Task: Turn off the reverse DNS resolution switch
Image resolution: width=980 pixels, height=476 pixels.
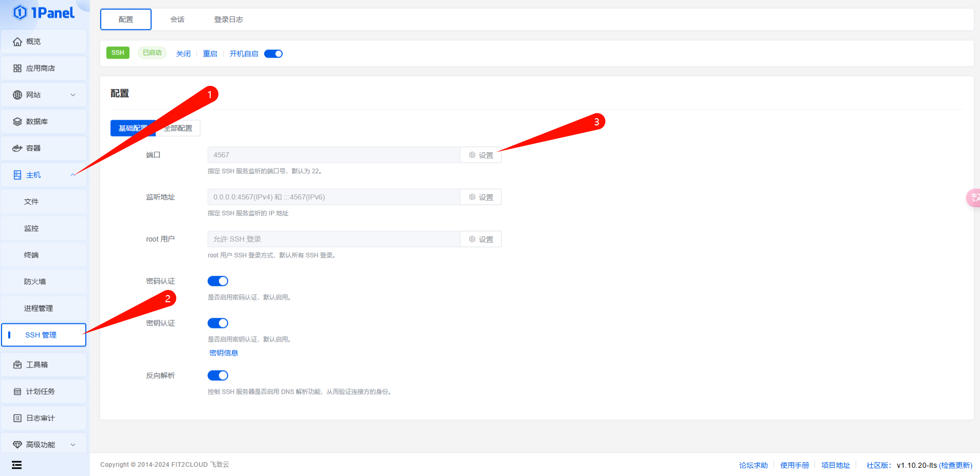Action: (218, 376)
